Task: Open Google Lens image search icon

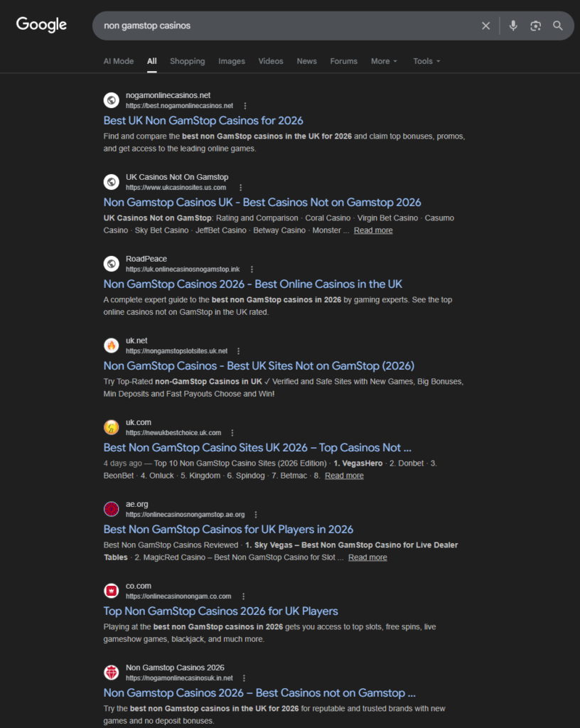Action: coord(535,26)
